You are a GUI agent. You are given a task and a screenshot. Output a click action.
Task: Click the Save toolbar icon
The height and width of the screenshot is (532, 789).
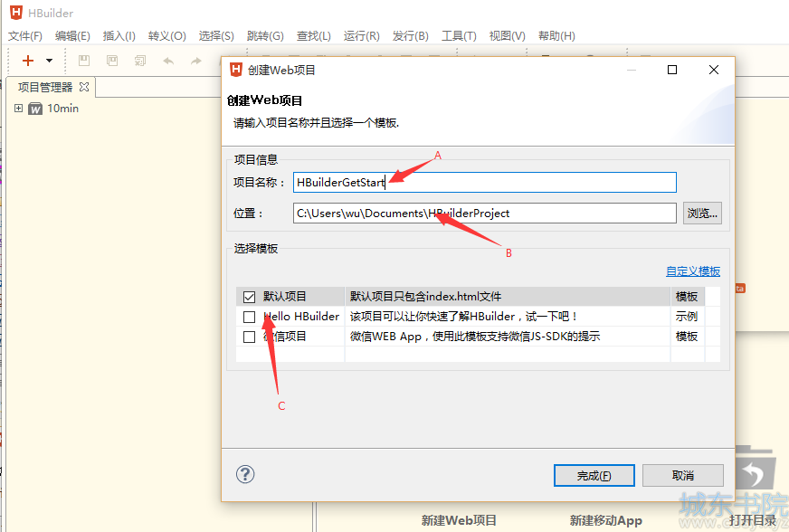84,61
